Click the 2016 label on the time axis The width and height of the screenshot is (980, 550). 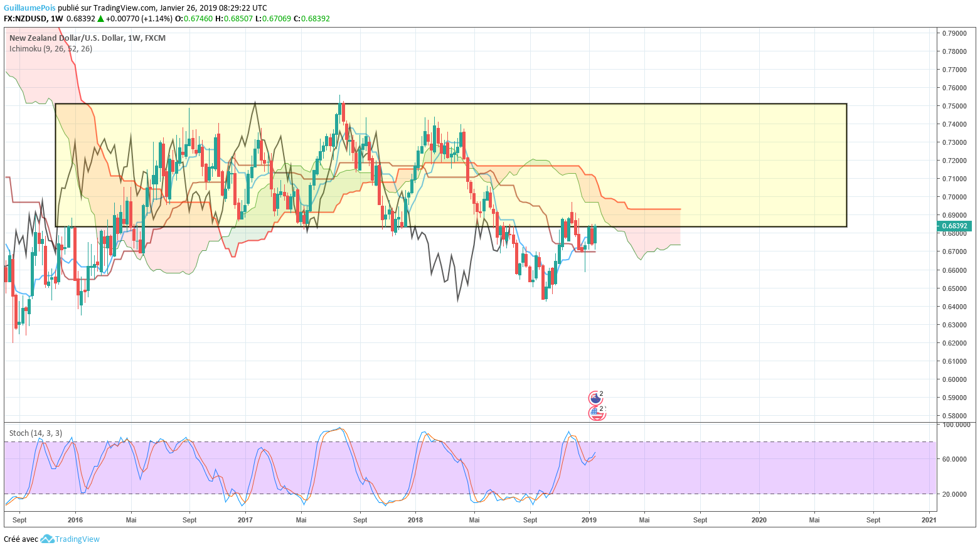tap(75, 519)
